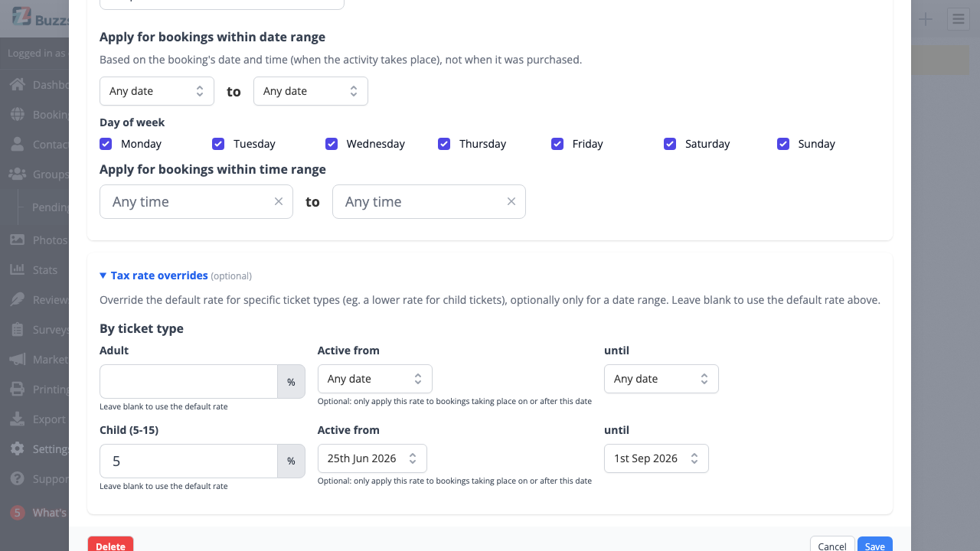
Task: Click the end Any time input
Action: (x=429, y=201)
